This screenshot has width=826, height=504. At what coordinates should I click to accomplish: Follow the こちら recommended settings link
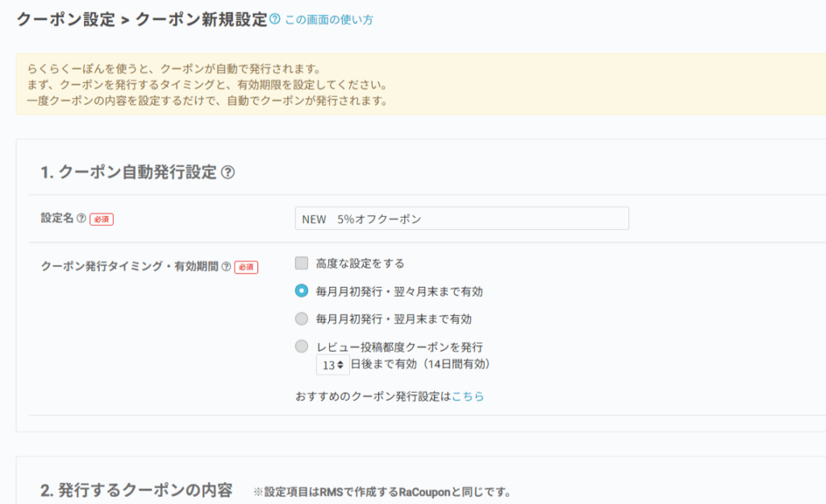[x=468, y=397]
